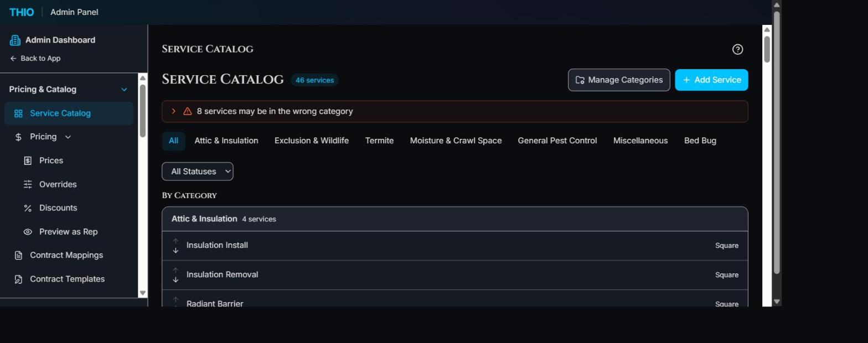Click the Pricing dollar sign icon
This screenshot has height=343, width=868.
(x=18, y=137)
